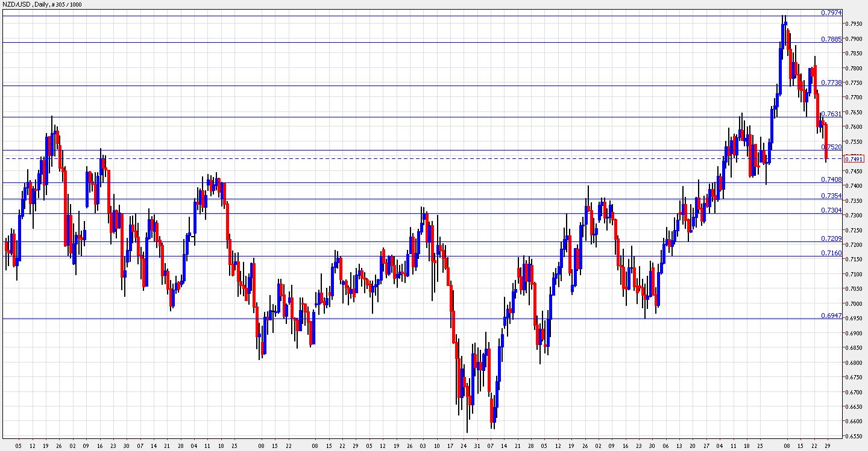Click the 0.7209 level label

coord(831,238)
